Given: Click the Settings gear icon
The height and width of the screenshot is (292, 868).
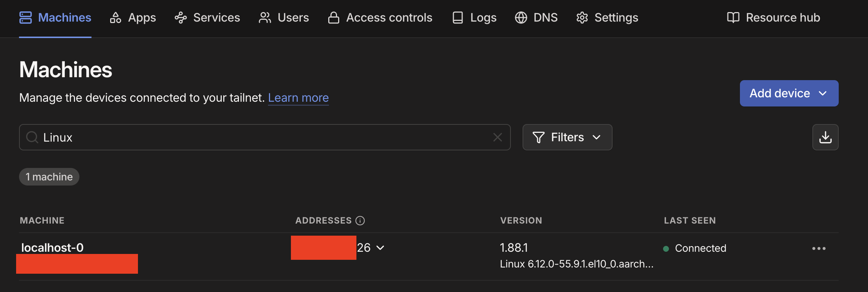Looking at the screenshot, I should [x=582, y=18].
